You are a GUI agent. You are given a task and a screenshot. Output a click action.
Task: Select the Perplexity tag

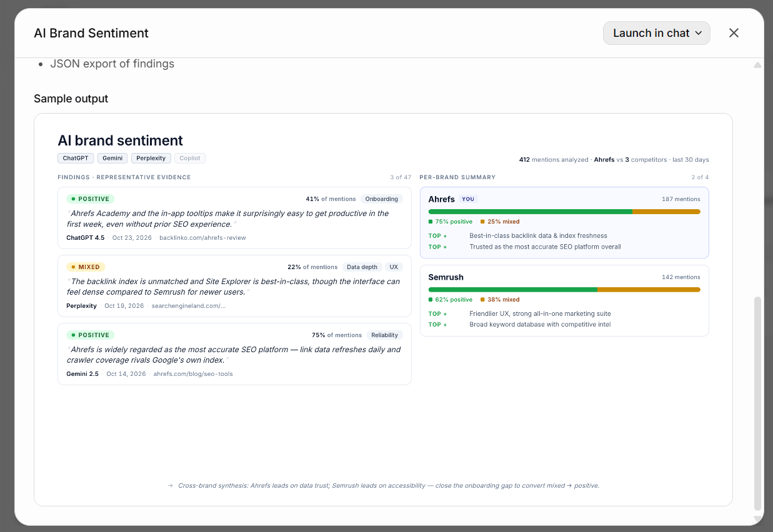pyautogui.click(x=151, y=159)
